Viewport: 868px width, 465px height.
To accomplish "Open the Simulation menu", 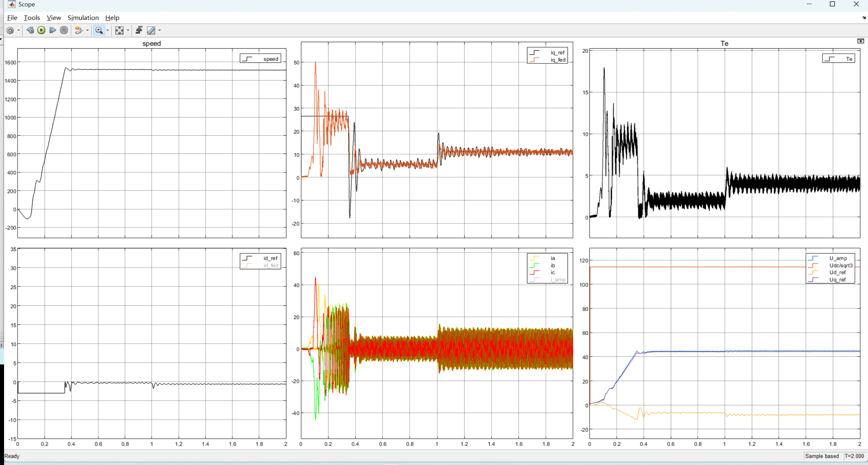I will (83, 18).
